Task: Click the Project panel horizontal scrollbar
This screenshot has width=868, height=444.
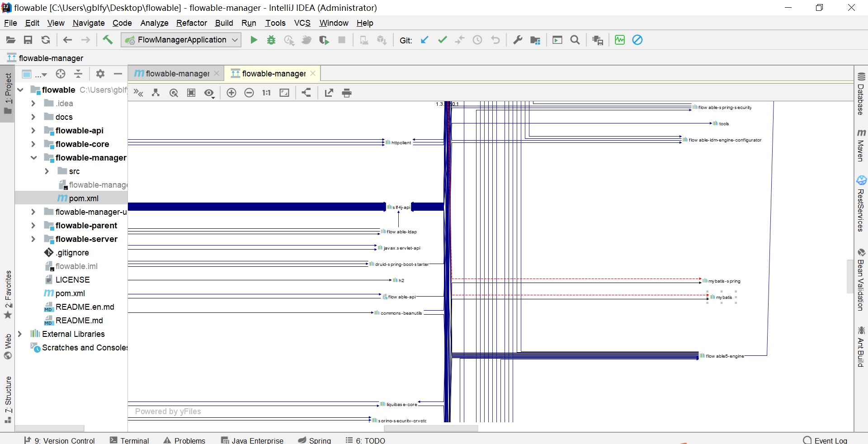Action: click(50, 428)
